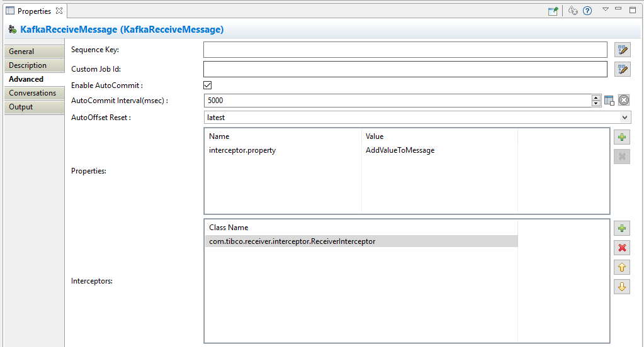Open XPath editor for Sequence Key

[x=623, y=50]
